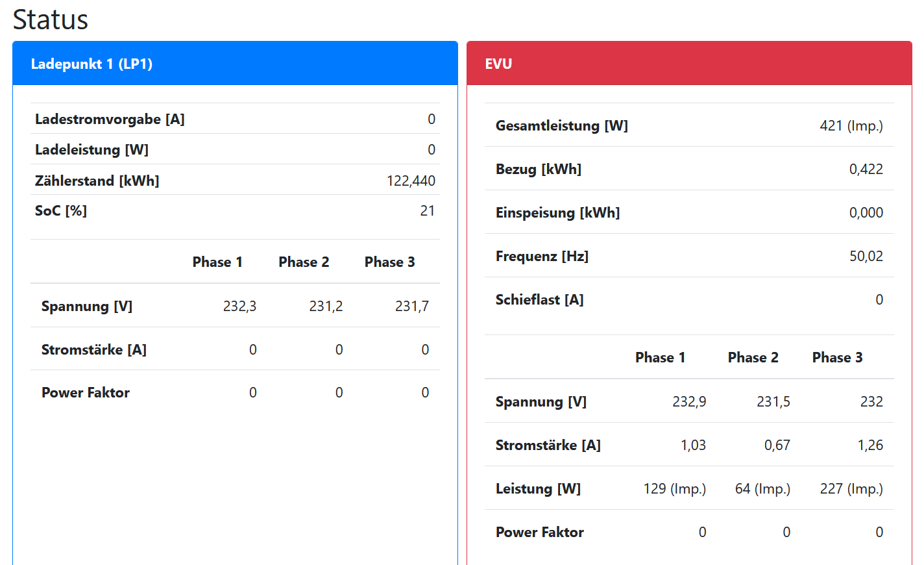Click EVU Phase 1 current 1,03

[x=692, y=445]
